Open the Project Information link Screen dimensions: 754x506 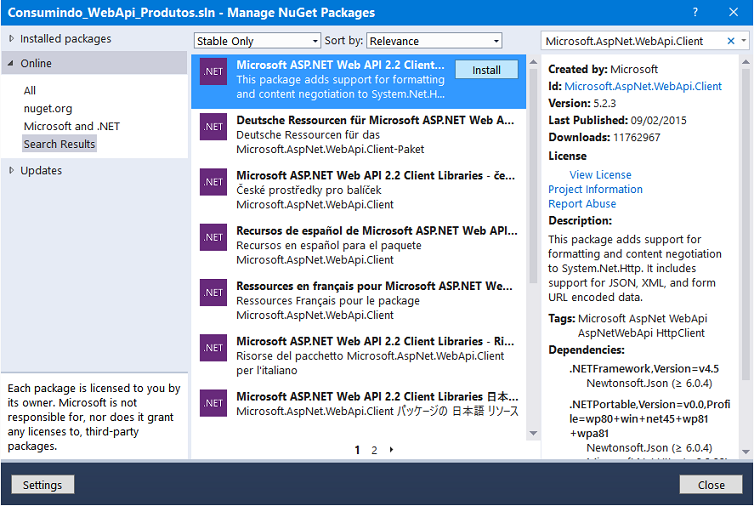tap(595, 189)
